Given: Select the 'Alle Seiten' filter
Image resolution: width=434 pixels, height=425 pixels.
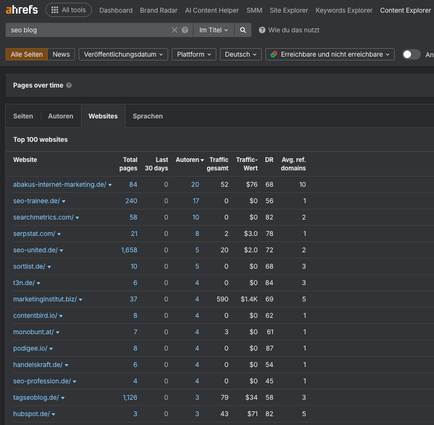Looking at the screenshot, I should tap(27, 54).
